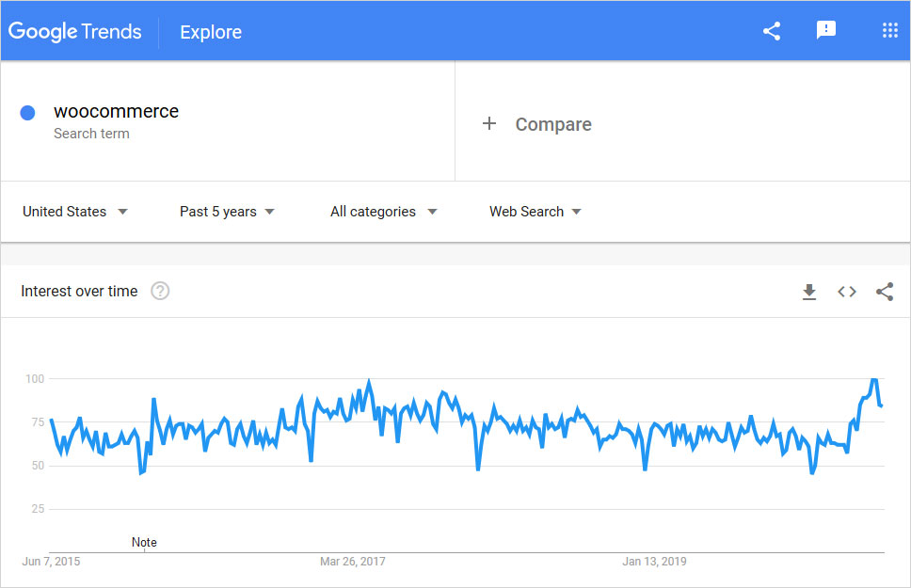Open the send feedback icon
Image resolution: width=911 pixels, height=588 pixels.
pyautogui.click(x=825, y=31)
